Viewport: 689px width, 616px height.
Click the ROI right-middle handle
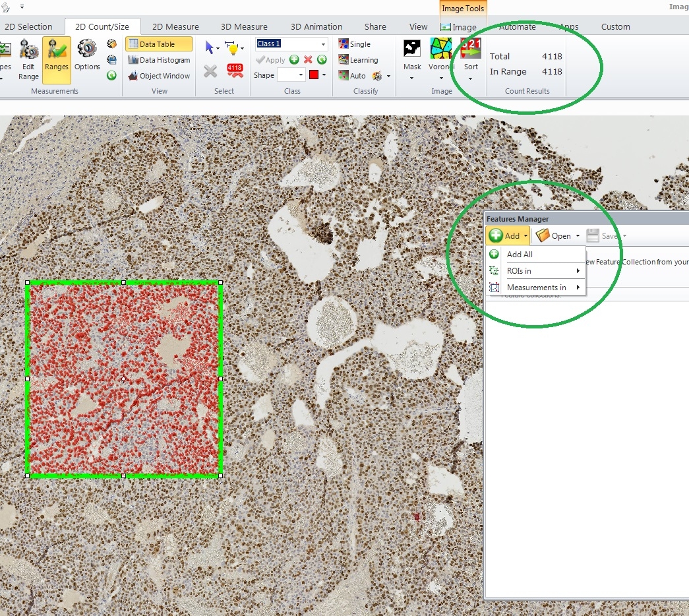(x=221, y=379)
